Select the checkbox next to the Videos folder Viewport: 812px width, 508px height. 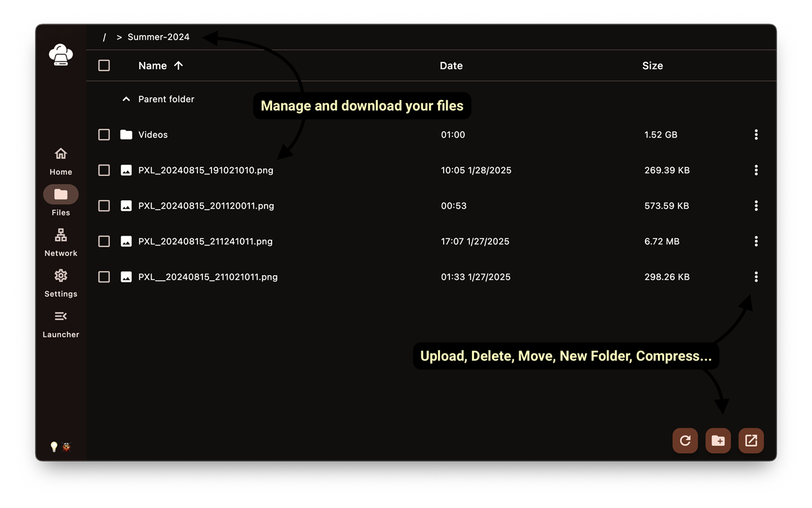point(104,134)
